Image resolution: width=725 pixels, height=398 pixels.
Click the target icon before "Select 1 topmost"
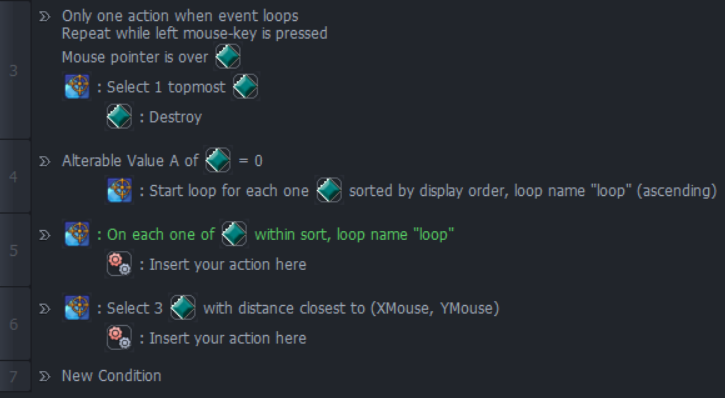tap(77, 86)
